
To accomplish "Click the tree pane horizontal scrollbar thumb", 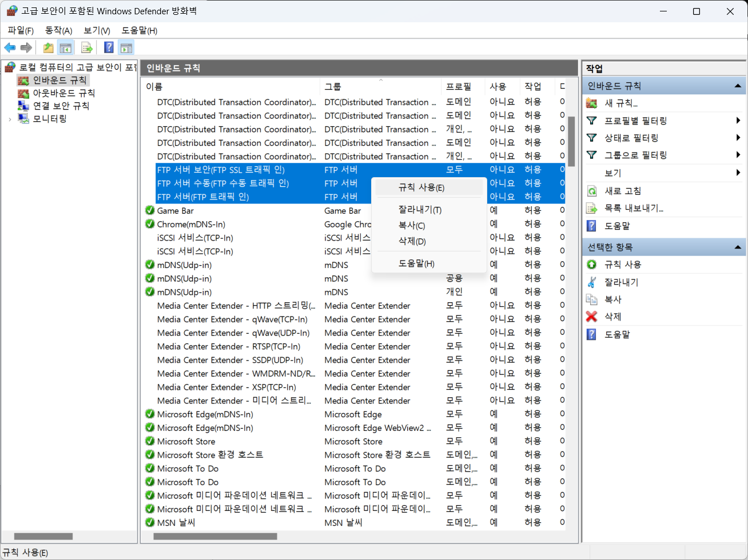I will pyautogui.click(x=43, y=537).
